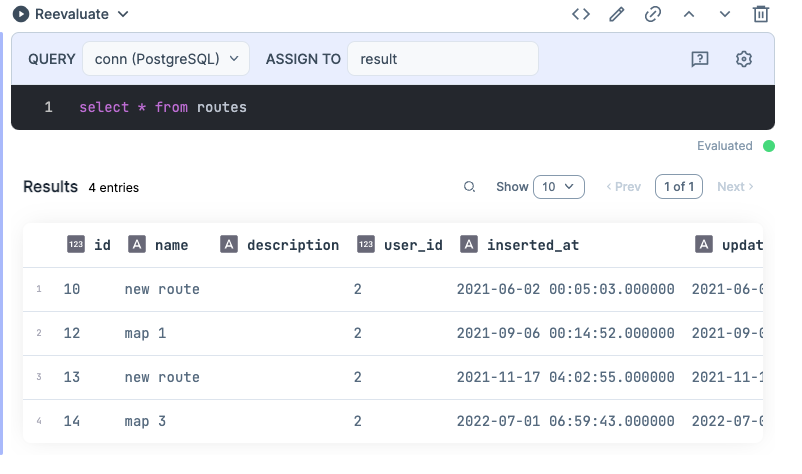Select timestamp 2021-09-06 00:14:52.000000
Image resolution: width=802 pixels, height=474 pixels.
565,333
